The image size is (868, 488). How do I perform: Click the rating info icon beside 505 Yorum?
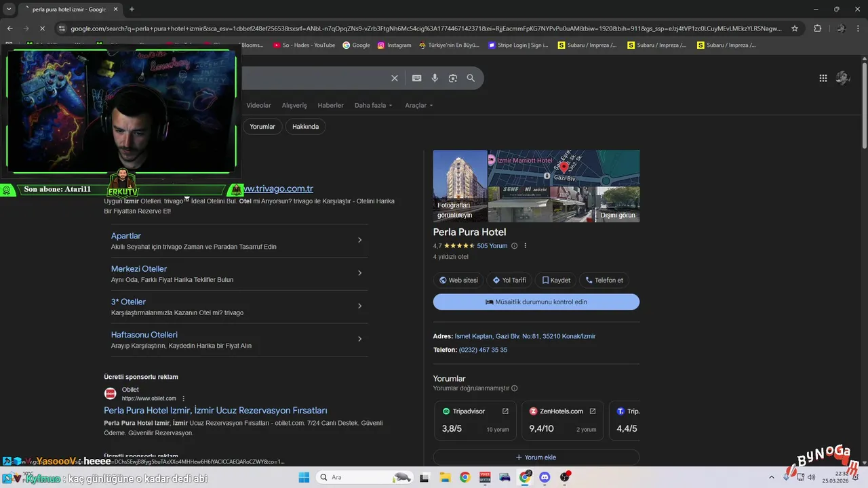514,246
